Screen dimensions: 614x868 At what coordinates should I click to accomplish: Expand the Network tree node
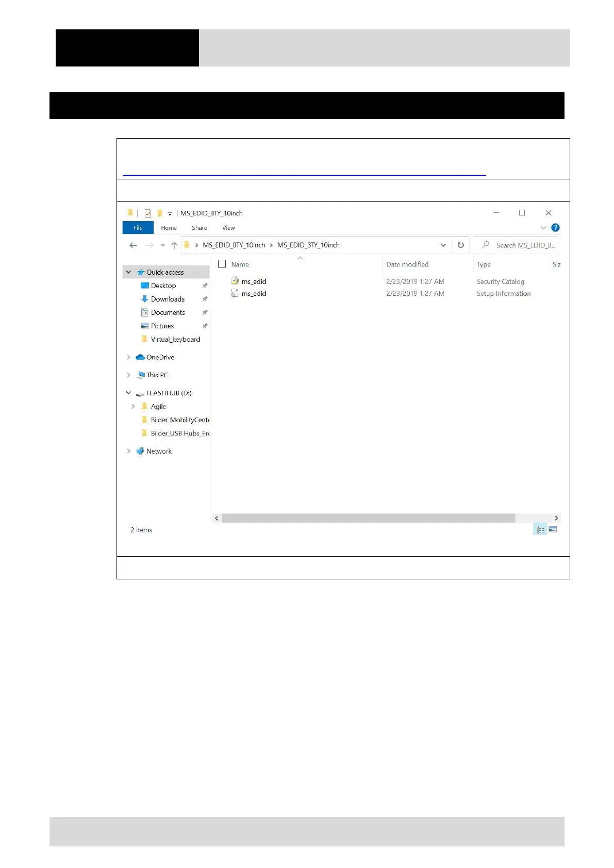128,451
